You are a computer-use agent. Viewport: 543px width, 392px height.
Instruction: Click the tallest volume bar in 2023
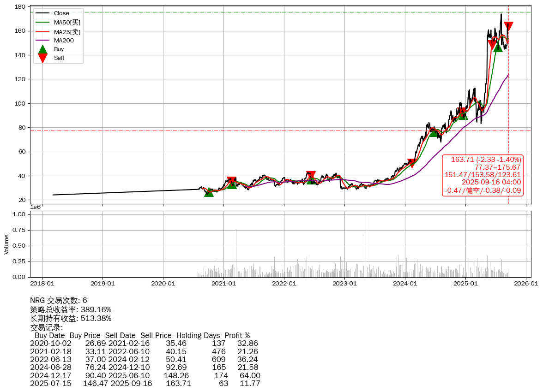pyautogui.click(x=366, y=245)
